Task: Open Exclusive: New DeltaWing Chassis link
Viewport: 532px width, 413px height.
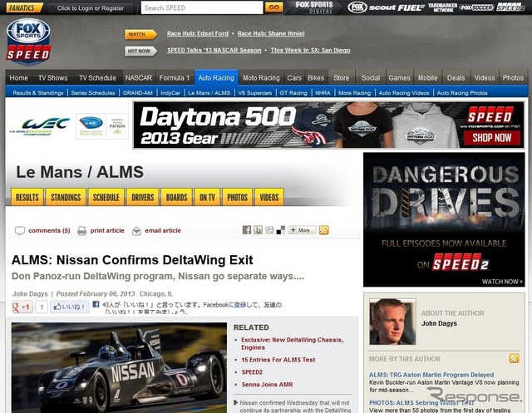Action: tap(292, 343)
